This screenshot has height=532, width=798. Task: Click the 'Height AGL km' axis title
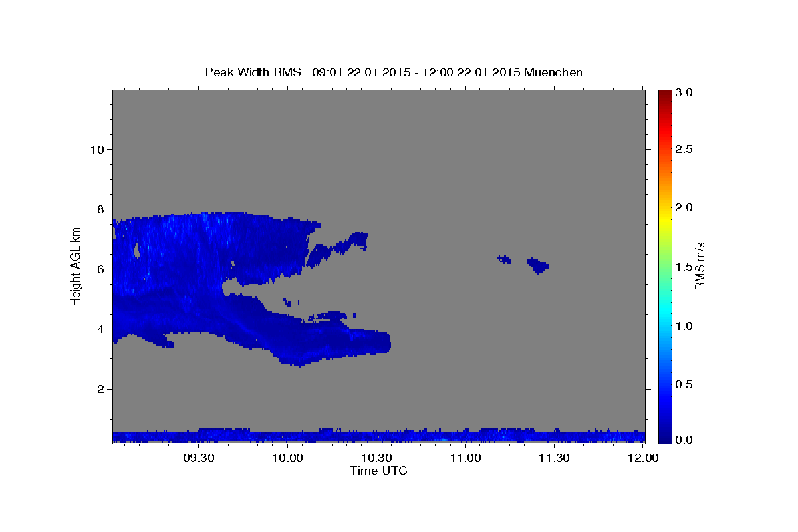76,266
